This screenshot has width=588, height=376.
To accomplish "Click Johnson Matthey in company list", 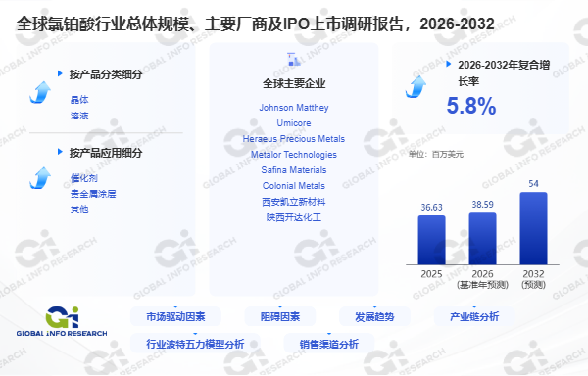I will pos(294,108).
